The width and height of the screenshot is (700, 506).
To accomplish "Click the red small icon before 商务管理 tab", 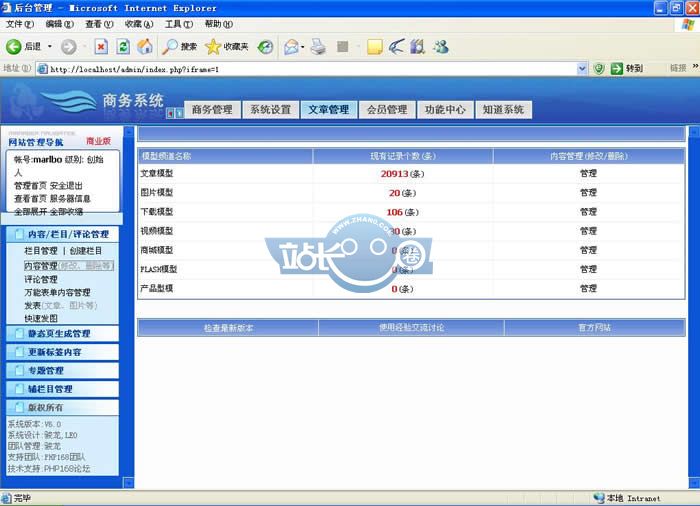I will (x=170, y=113).
